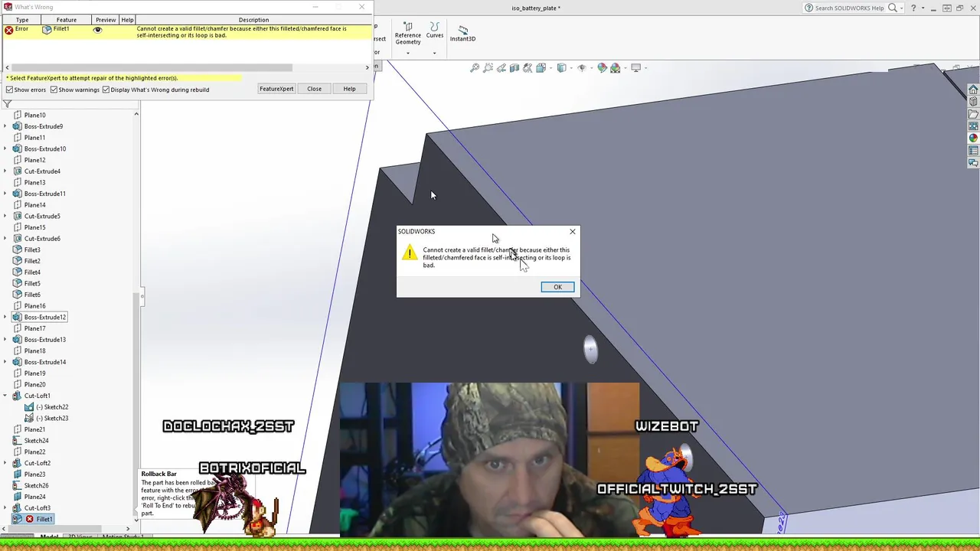Click the Feature column header

(x=67, y=20)
